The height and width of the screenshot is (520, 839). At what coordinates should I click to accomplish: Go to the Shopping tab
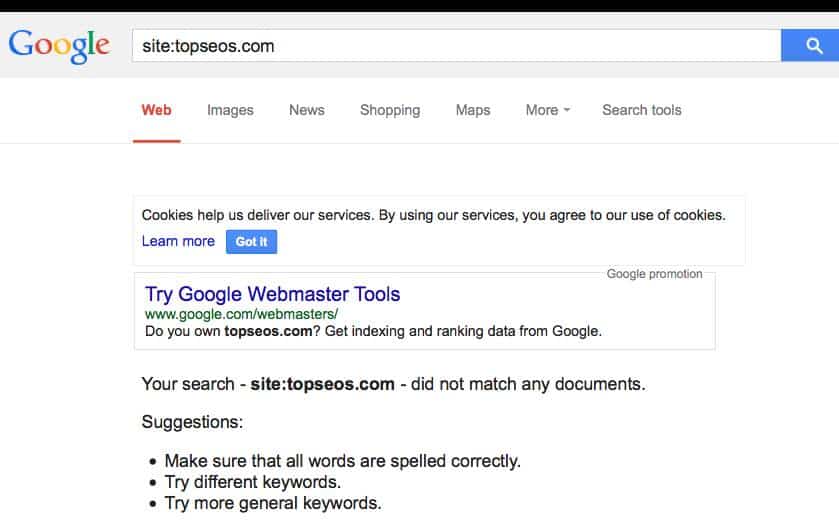[x=390, y=110]
